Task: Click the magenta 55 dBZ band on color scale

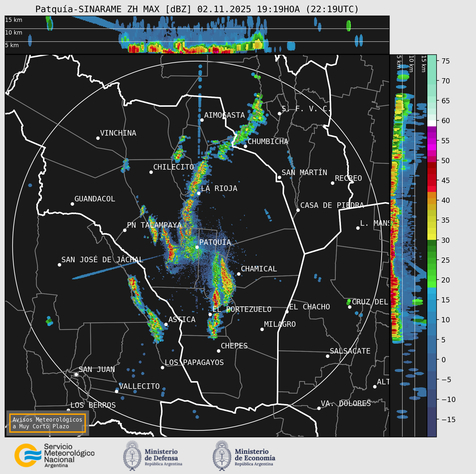Action: 432,141
